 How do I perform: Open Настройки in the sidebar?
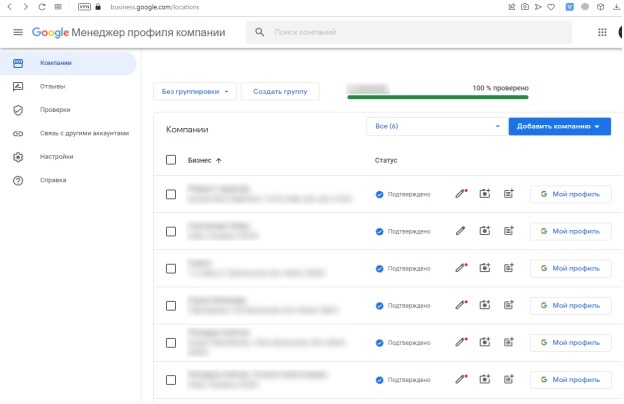click(57, 157)
